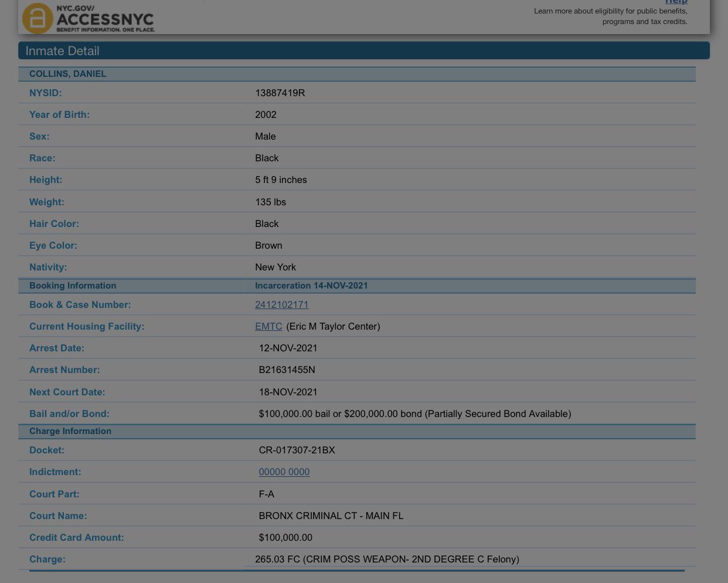The width and height of the screenshot is (728, 583).
Task: Select Incarceration 14-NOV-2021 heading
Action: (311, 286)
